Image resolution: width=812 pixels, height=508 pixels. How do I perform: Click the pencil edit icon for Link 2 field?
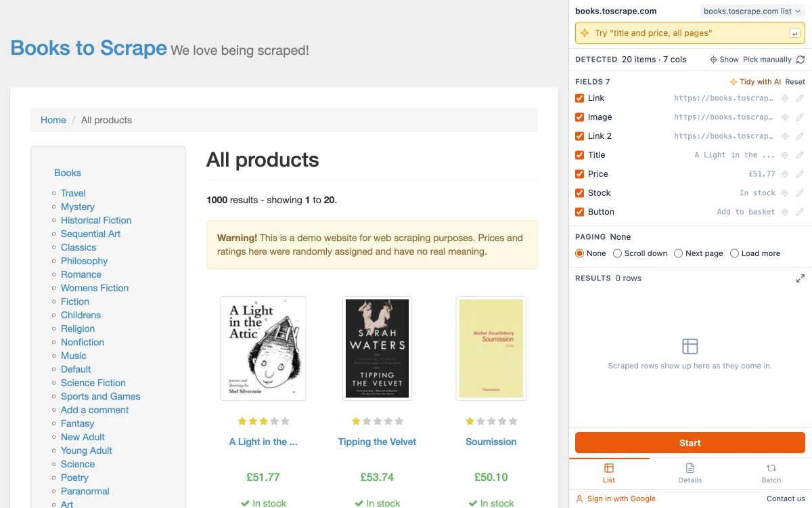coord(800,136)
